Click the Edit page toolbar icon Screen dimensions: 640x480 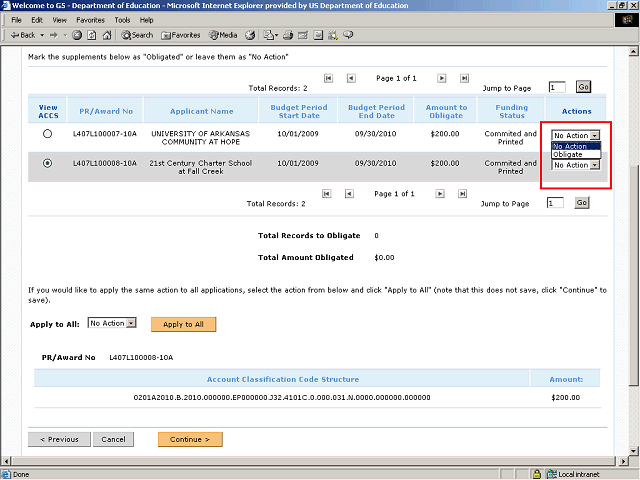pyautogui.click(x=303, y=35)
